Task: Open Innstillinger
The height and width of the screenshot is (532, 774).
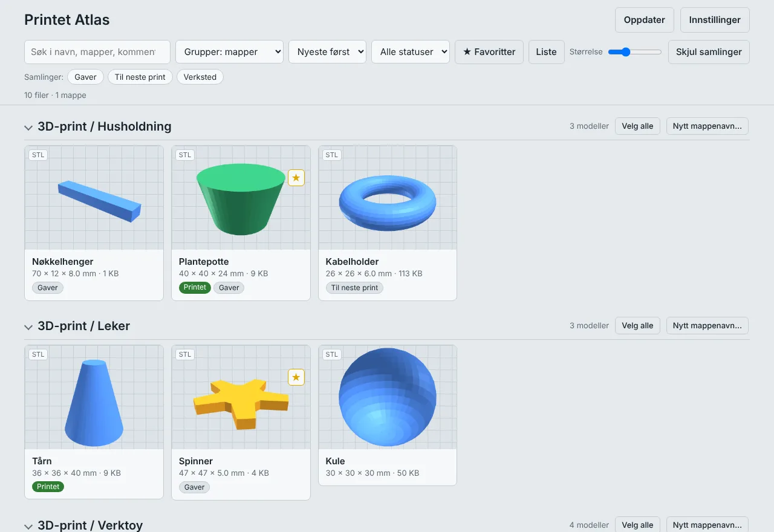Action: tap(715, 20)
